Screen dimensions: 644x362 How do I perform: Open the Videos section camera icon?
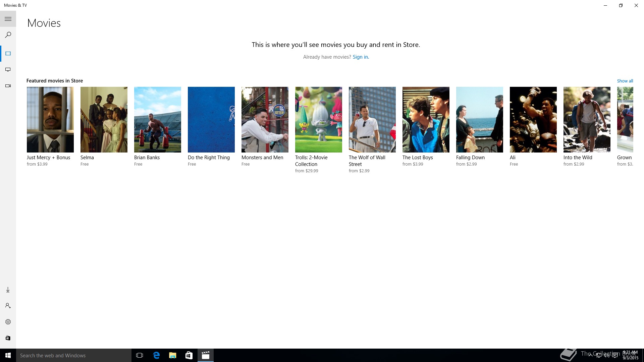point(8,86)
